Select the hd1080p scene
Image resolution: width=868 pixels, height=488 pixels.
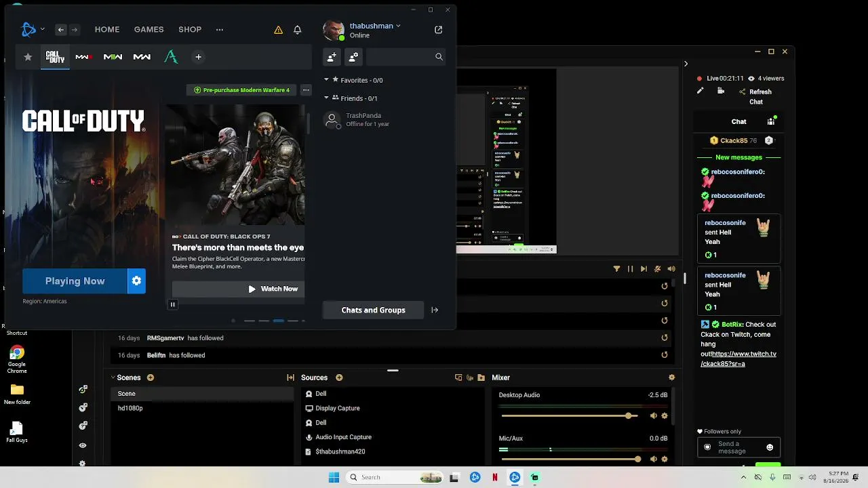(202, 408)
